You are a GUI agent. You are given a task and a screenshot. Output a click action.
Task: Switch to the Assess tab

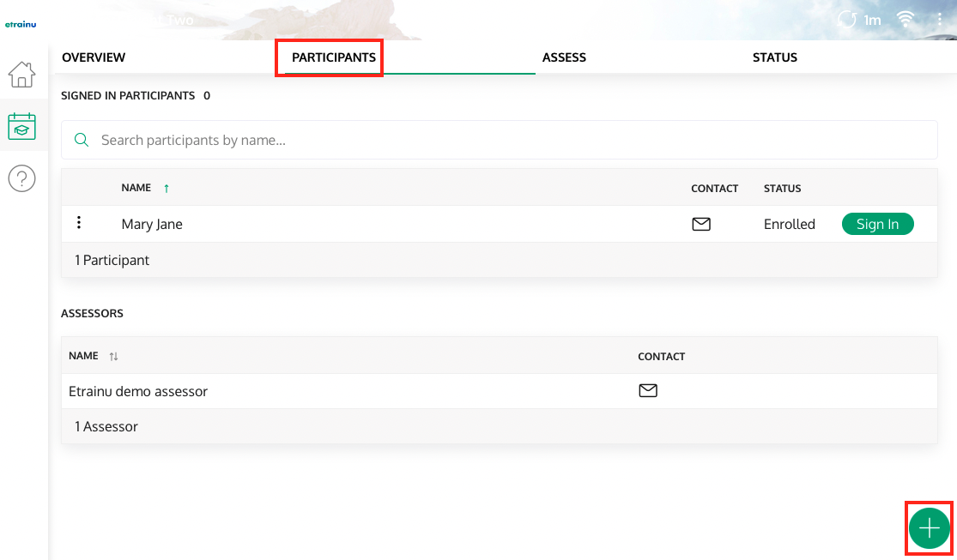click(x=564, y=57)
